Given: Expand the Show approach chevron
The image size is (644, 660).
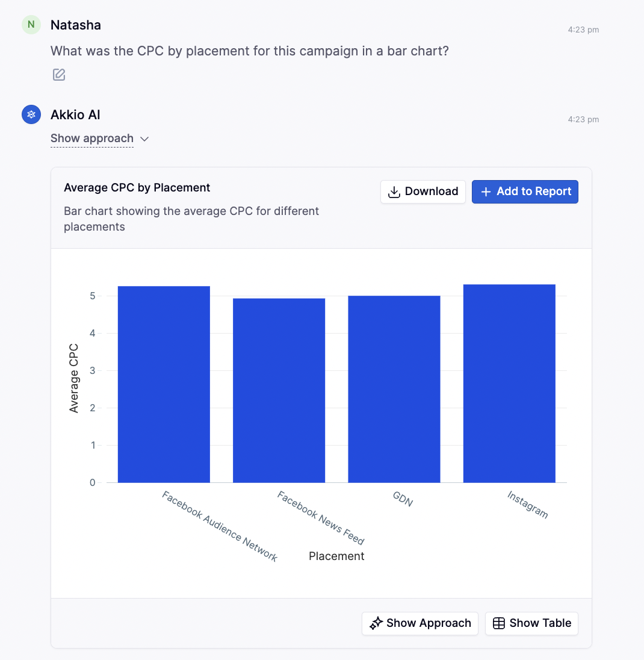Looking at the screenshot, I should coord(144,139).
